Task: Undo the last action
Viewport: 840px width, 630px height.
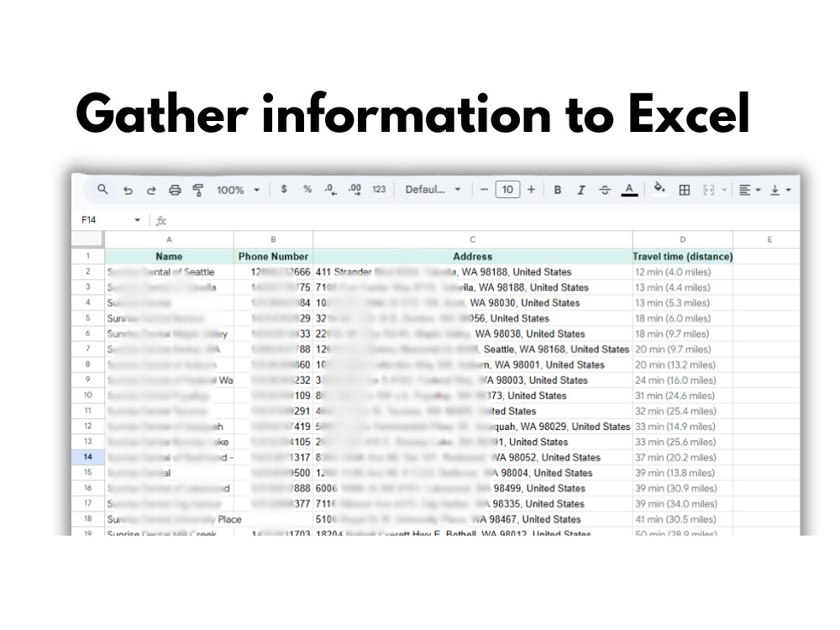Action: [x=128, y=190]
